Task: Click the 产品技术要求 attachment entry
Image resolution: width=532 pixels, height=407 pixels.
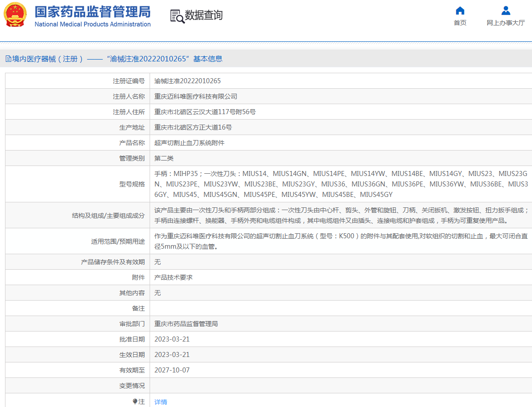Action: [175, 277]
